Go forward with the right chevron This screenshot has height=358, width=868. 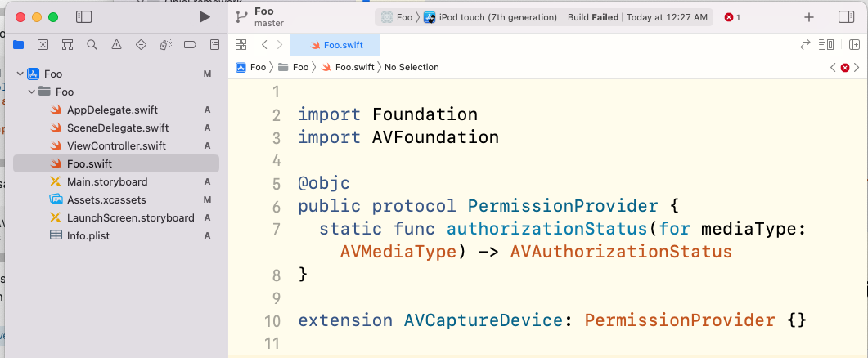280,45
